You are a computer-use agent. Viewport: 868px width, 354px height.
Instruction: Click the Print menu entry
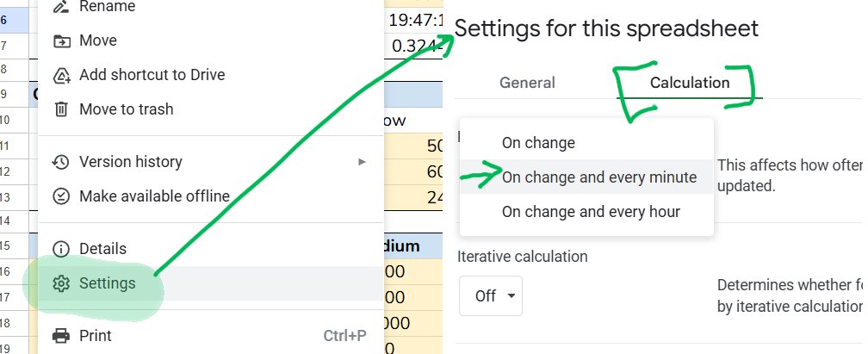pos(211,336)
